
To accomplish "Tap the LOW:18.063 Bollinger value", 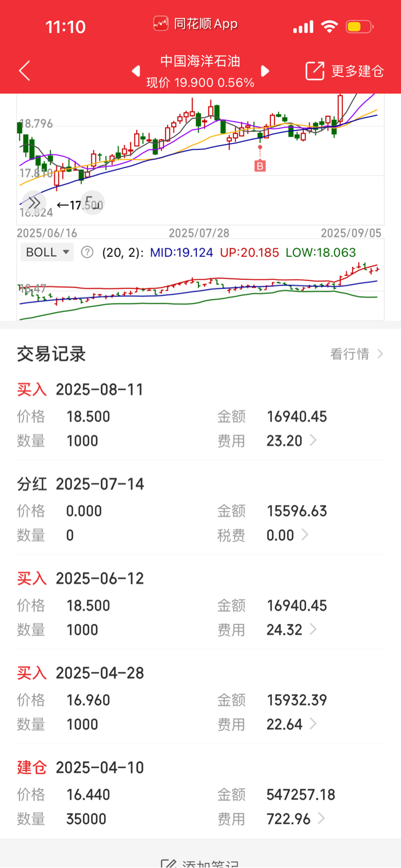I will coord(321,253).
